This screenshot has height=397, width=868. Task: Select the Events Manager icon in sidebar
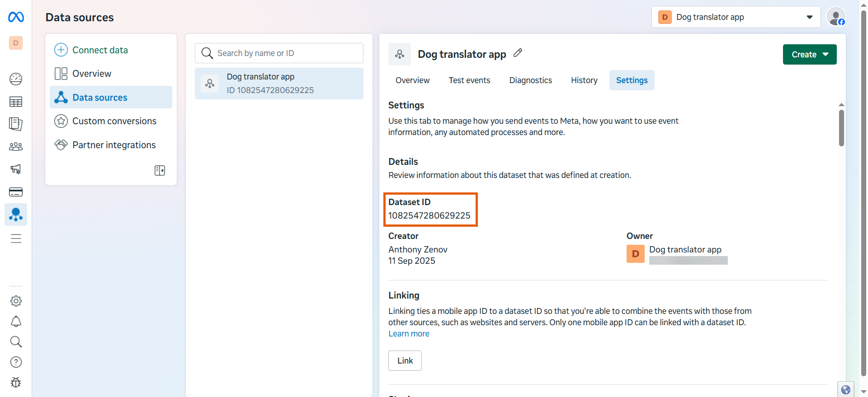tap(16, 215)
